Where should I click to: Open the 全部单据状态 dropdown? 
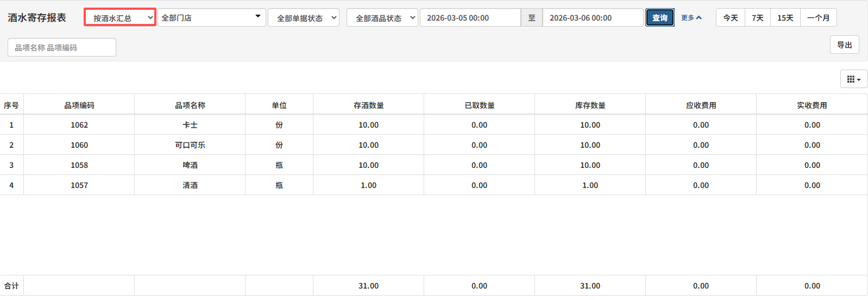tap(304, 18)
